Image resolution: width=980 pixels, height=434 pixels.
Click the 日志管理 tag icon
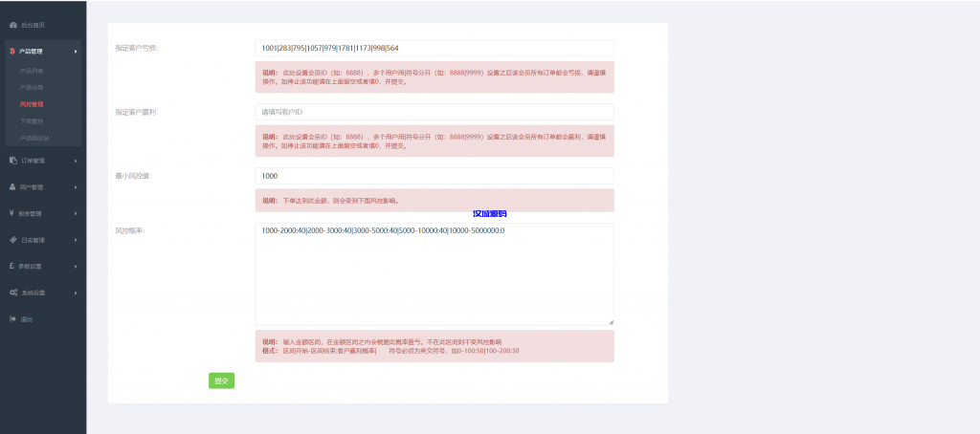(13, 240)
